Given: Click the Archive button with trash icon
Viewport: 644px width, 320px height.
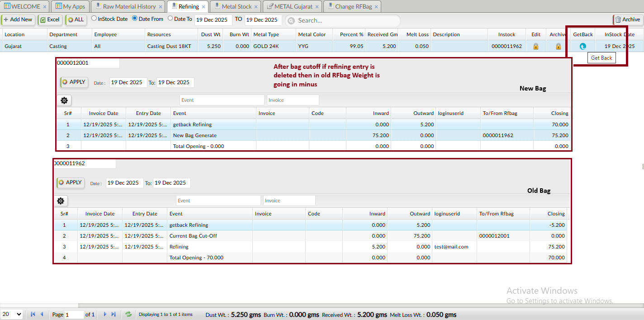Looking at the screenshot, I should coord(627,19).
